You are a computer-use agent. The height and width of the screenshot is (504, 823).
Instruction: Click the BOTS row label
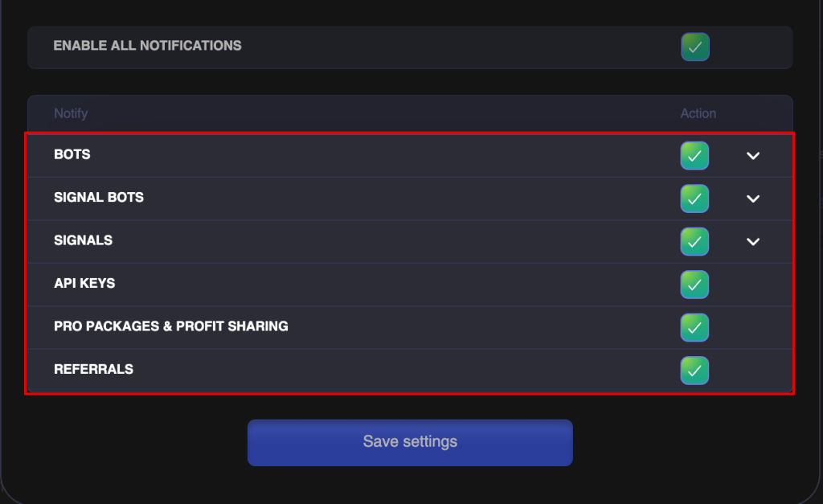[x=72, y=154]
